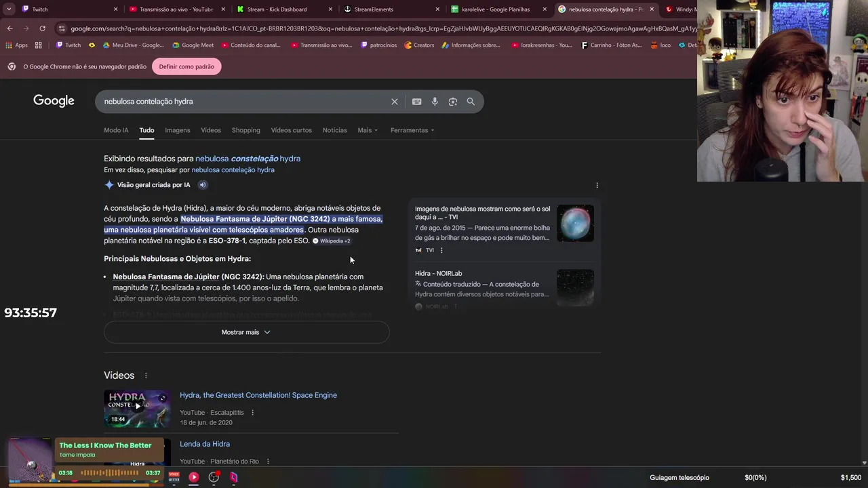The image size is (868, 488).
Task: Open the circular app with red badge
Action: click(214, 477)
